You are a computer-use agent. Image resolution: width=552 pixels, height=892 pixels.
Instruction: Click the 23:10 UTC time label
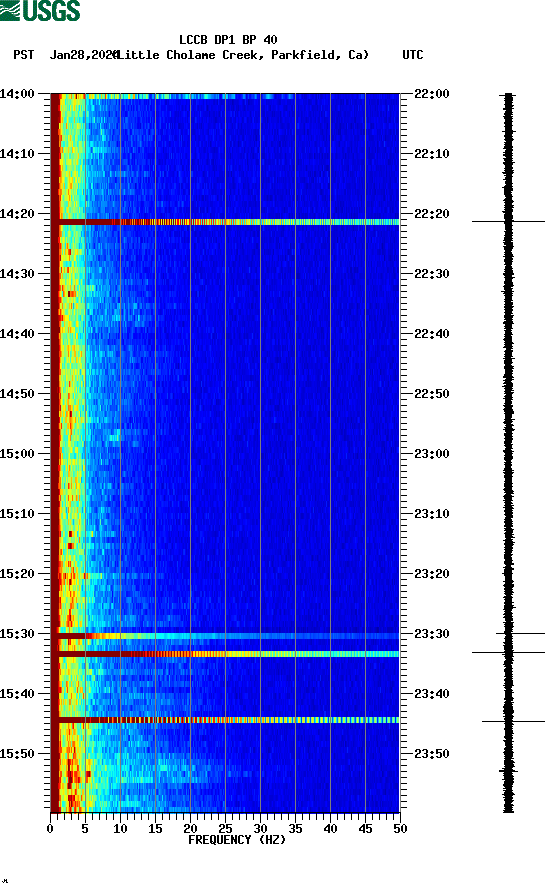[432, 514]
